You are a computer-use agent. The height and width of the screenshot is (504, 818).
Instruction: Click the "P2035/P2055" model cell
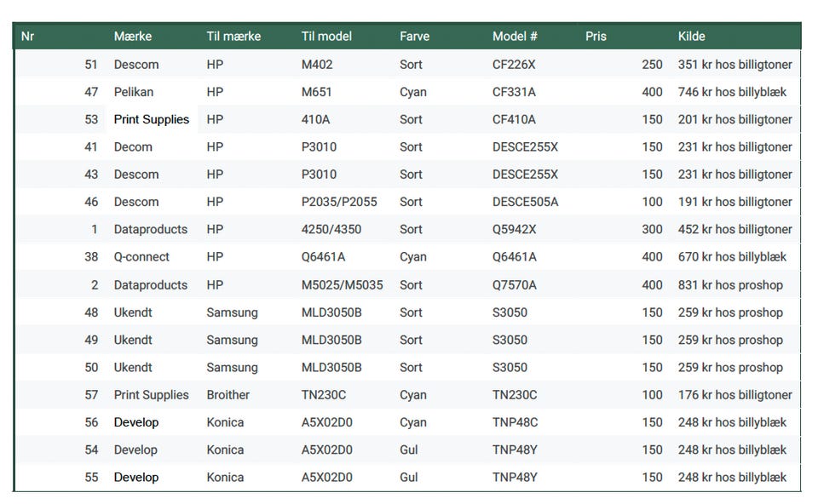(339, 202)
